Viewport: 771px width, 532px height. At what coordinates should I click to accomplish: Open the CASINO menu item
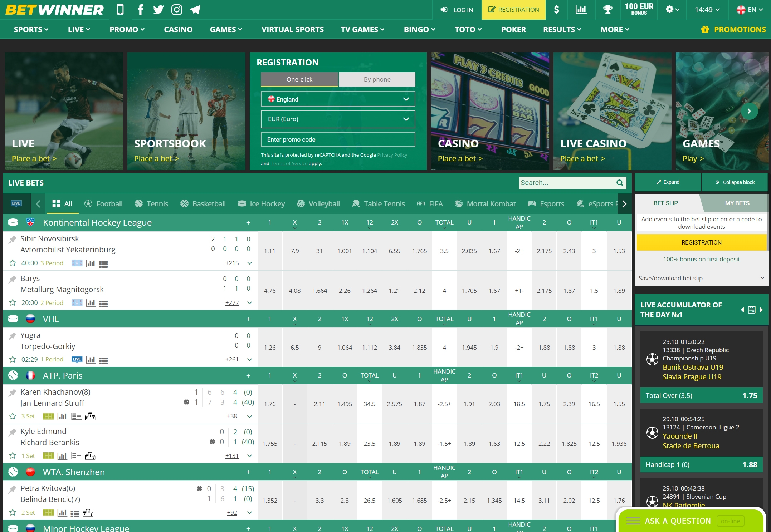[178, 29]
